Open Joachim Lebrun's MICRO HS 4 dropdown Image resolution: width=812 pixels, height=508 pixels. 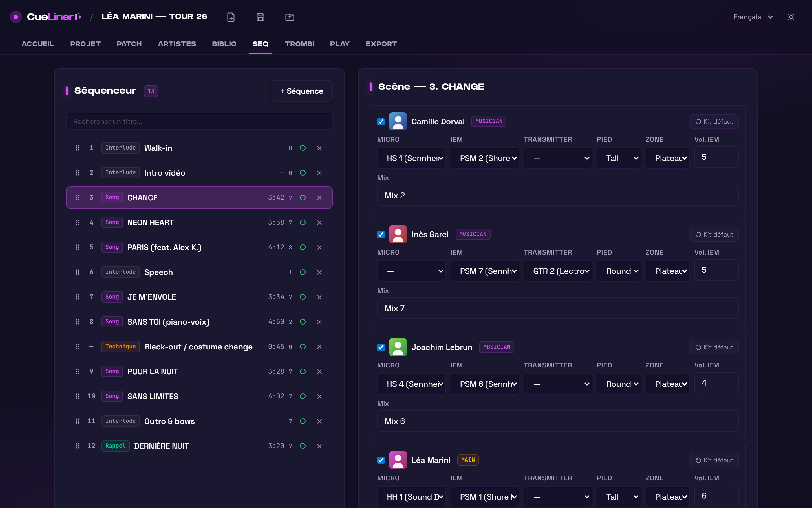(x=411, y=384)
